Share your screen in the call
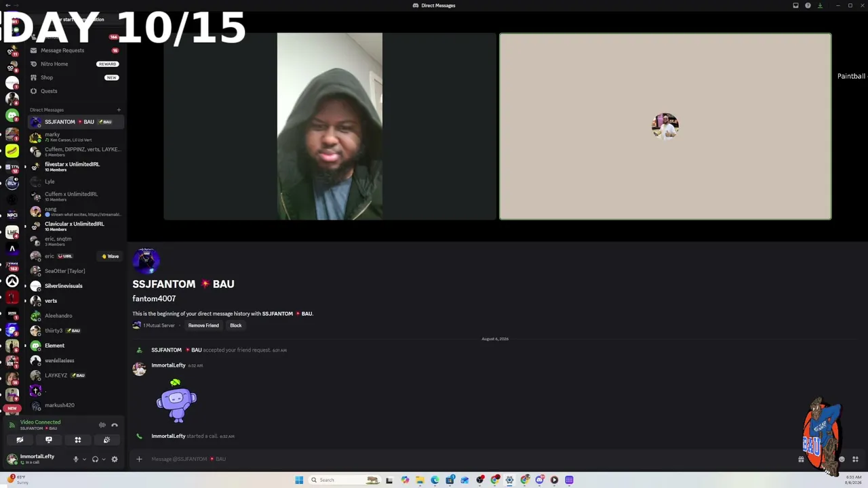 49,440
